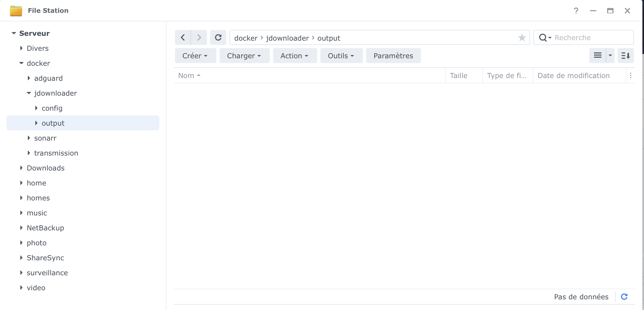This screenshot has height=310, width=644.
Task: Click the forward navigation arrow
Action: 199,37
